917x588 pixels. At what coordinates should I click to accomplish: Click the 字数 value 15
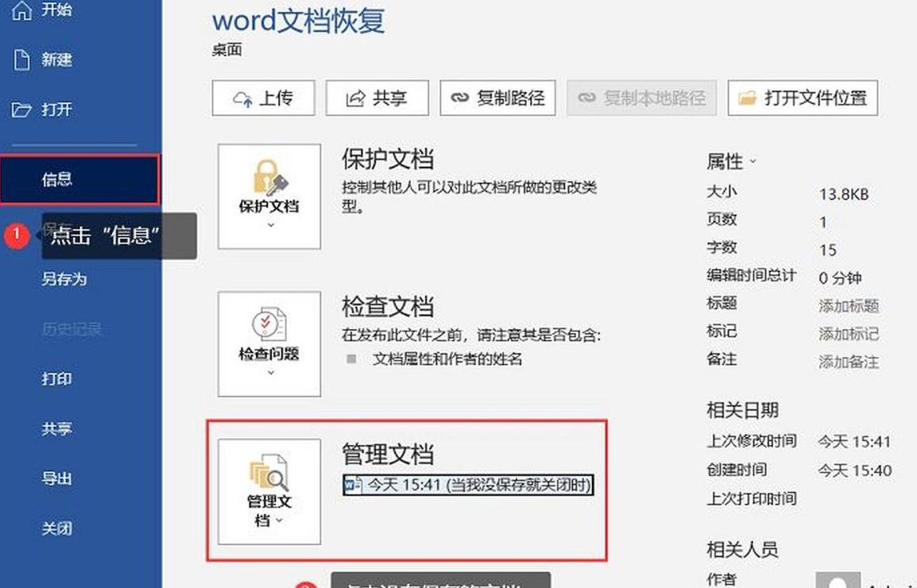coord(827,250)
